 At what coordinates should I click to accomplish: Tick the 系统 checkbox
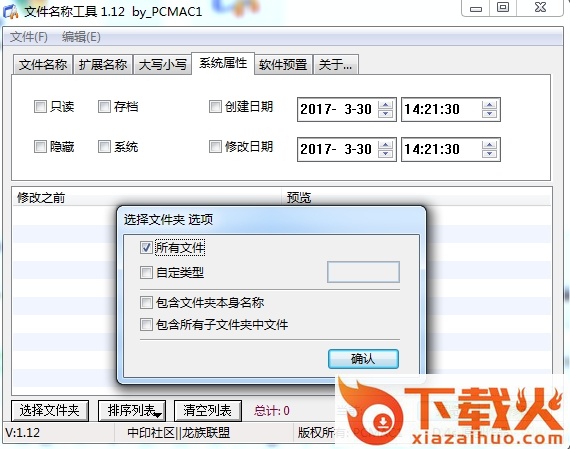point(104,147)
